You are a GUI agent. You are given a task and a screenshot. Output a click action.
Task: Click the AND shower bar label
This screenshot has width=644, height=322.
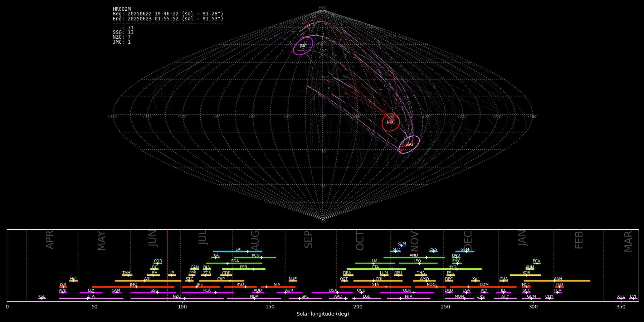pyautogui.click(x=414, y=255)
